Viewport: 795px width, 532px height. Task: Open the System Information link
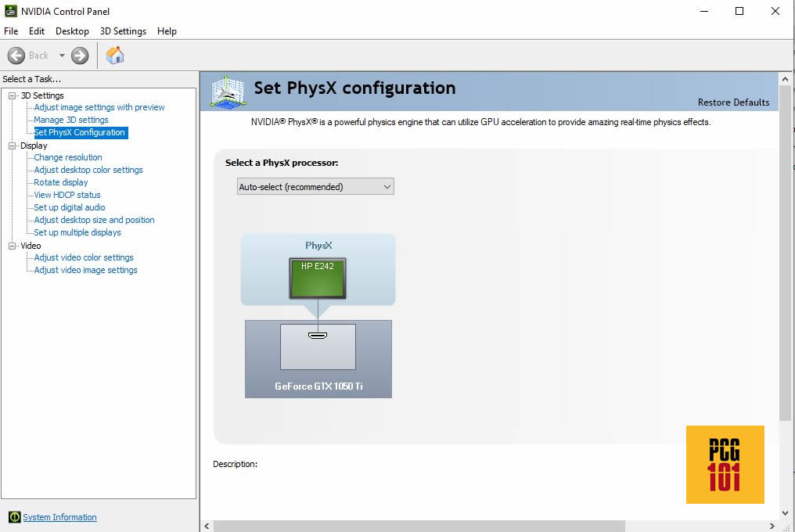coord(59,517)
